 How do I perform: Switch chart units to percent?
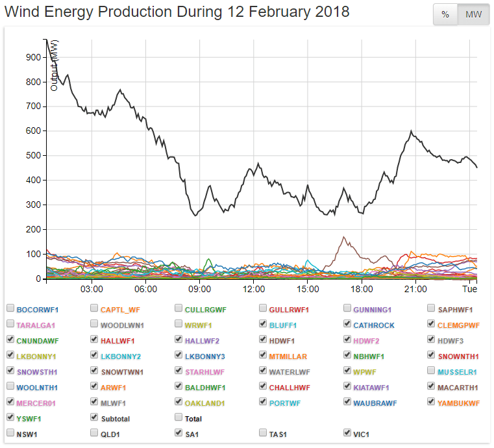tap(445, 15)
